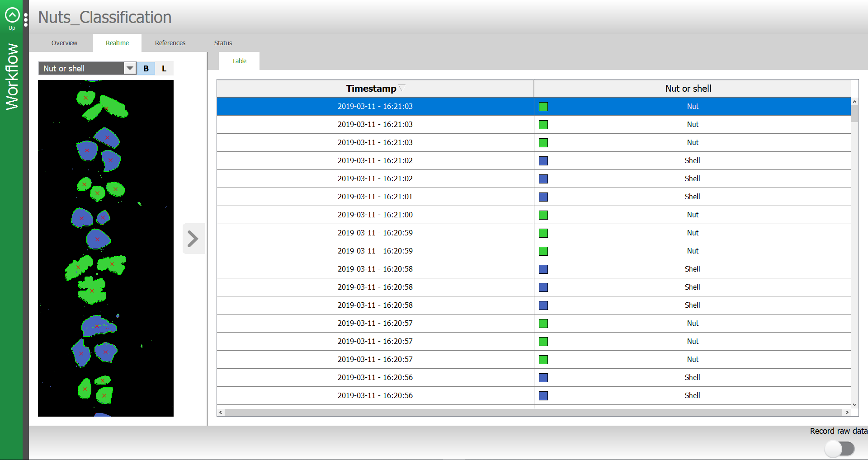Click scroll-left arrow on horizontal scrollbar
This screenshot has width=868, height=460.
[221, 412]
